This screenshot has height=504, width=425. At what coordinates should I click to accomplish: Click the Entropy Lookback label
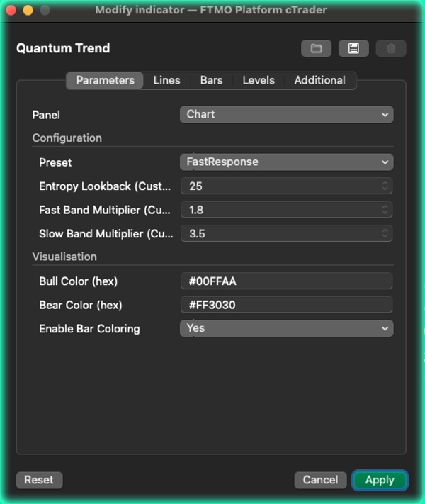click(x=105, y=186)
